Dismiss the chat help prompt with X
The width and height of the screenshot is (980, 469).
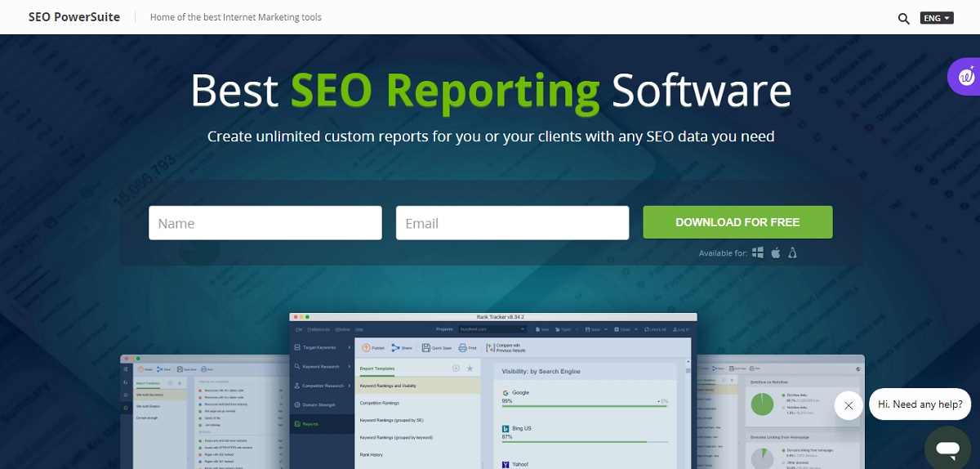(849, 405)
